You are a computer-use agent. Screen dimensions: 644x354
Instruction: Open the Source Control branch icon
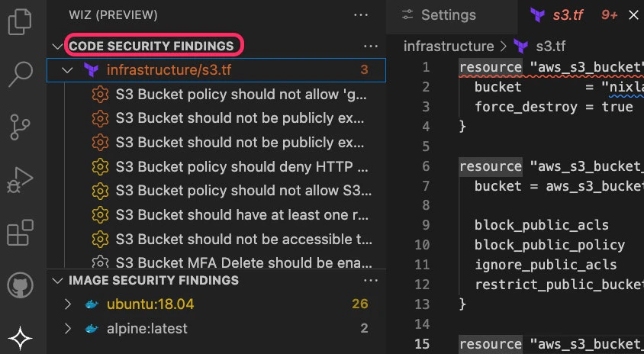pyautogui.click(x=20, y=127)
